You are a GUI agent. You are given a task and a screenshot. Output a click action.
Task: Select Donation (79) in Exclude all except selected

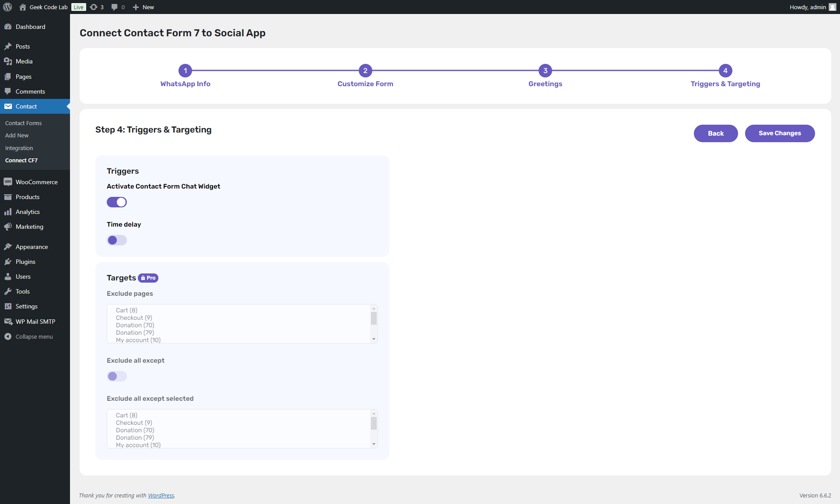point(135,437)
